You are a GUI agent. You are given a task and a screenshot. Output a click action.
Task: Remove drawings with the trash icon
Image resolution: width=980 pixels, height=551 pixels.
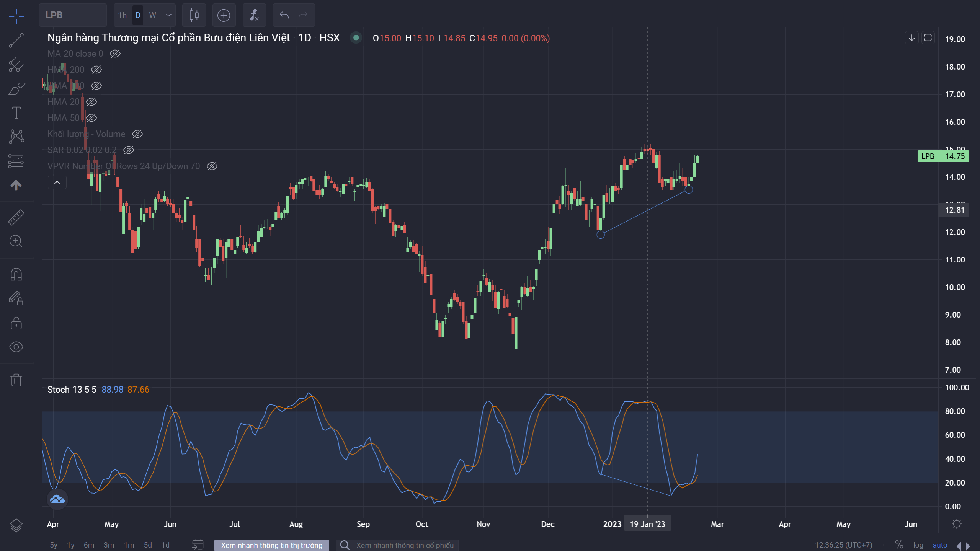coord(16,380)
